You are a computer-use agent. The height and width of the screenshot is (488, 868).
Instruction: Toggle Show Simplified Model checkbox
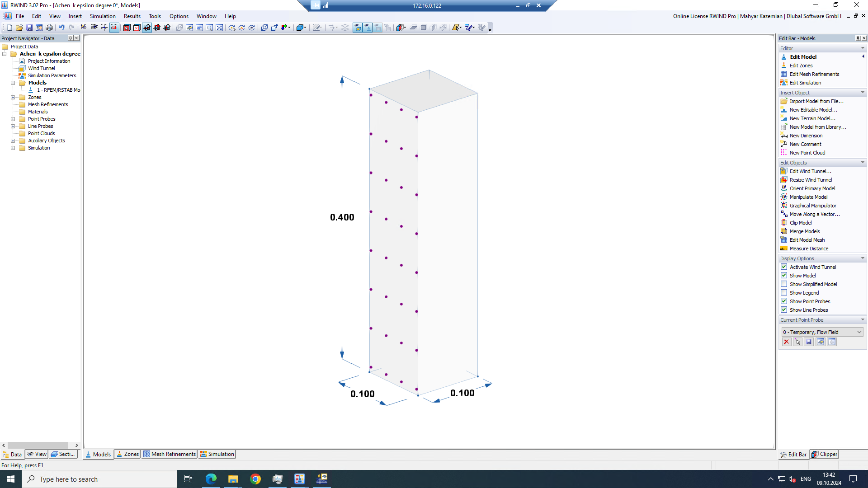pos(784,284)
